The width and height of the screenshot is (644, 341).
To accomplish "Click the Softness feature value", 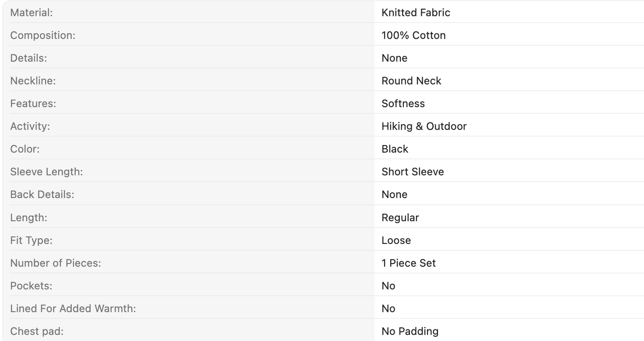I will [x=403, y=103].
